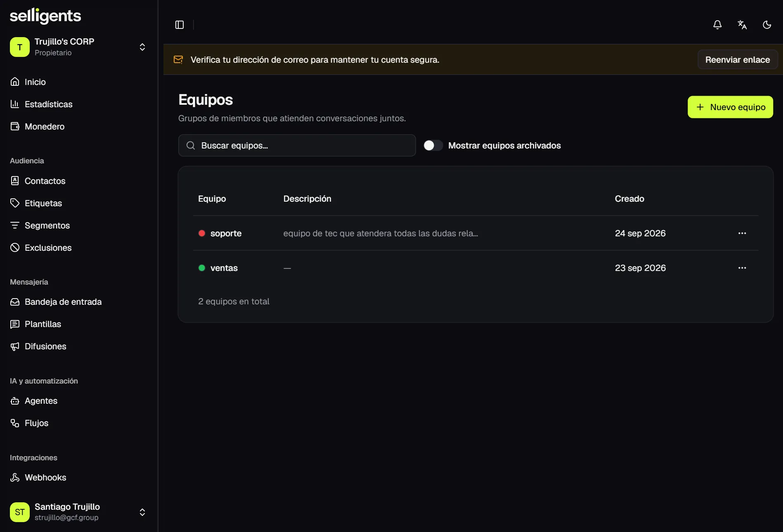
Task: Switch theme with the moon icon
Action: coord(767,25)
